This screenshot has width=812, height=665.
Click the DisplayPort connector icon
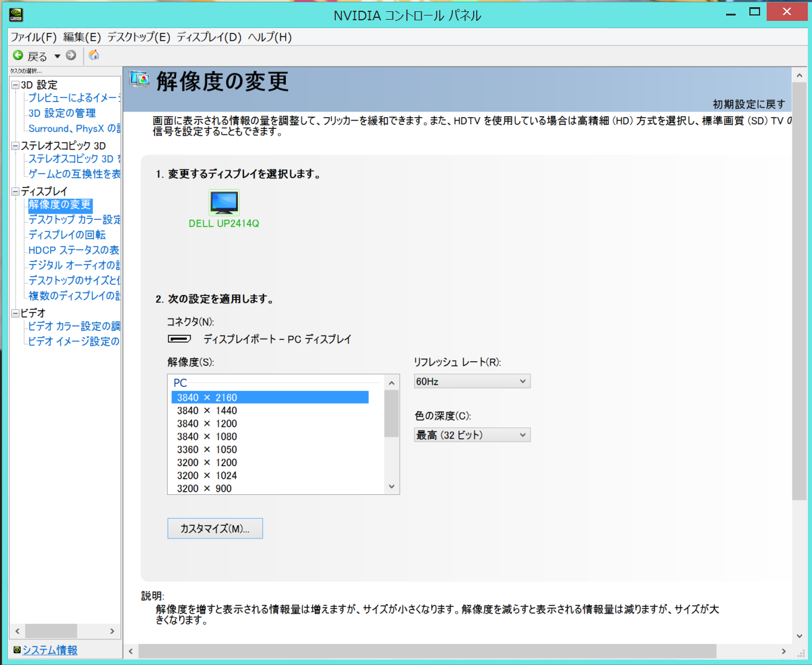pyautogui.click(x=179, y=339)
